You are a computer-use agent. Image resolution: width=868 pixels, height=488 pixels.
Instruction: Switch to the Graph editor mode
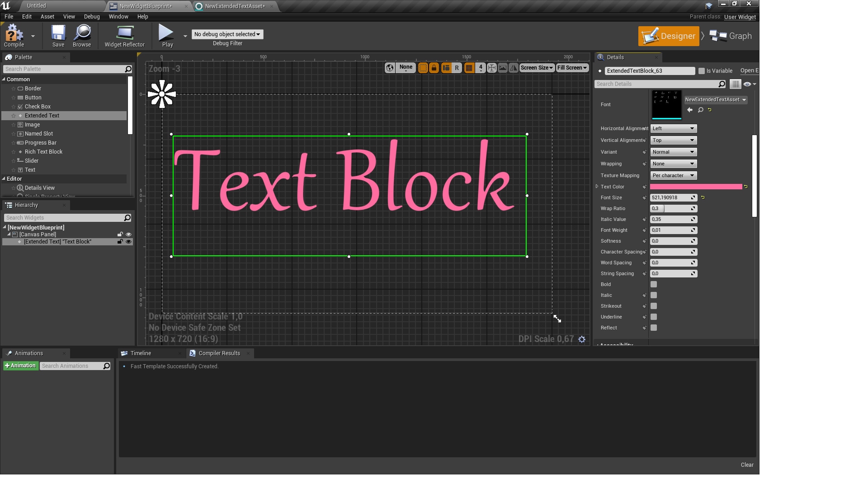pos(730,36)
